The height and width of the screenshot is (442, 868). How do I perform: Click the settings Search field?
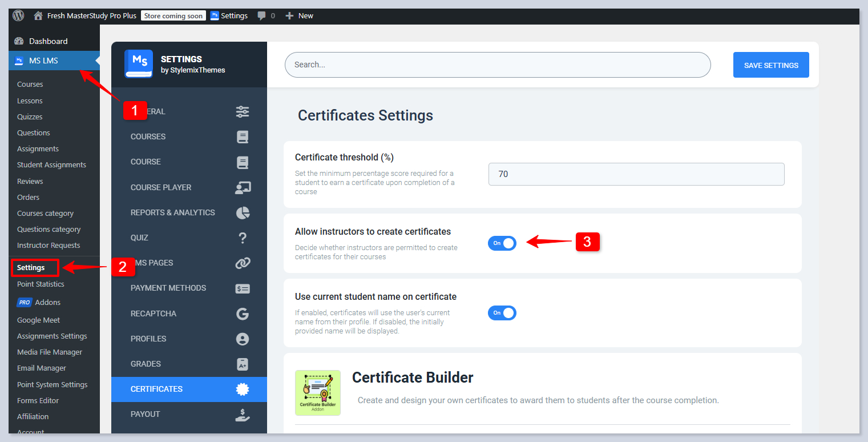tap(497, 65)
